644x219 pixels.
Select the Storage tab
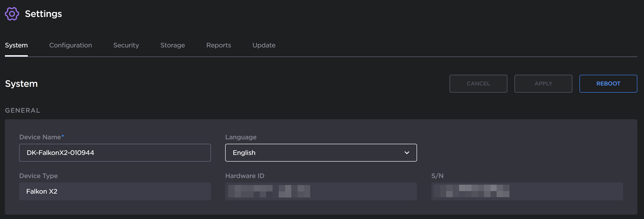click(172, 45)
